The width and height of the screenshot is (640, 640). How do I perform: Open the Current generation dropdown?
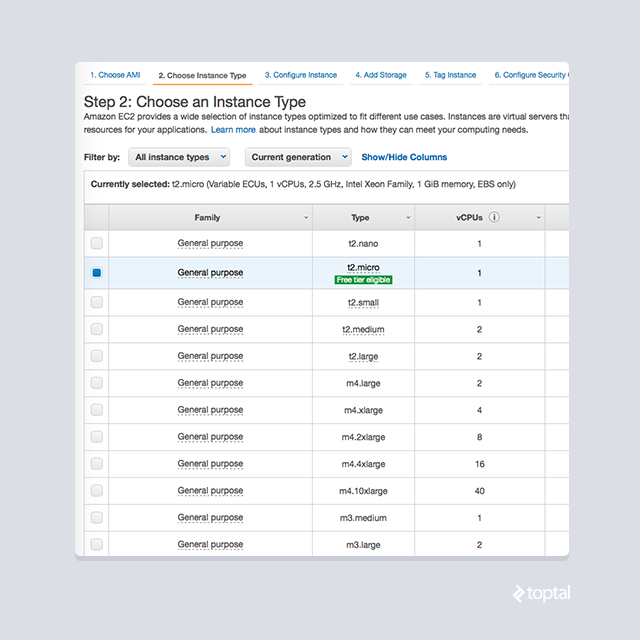(x=298, y=157)
